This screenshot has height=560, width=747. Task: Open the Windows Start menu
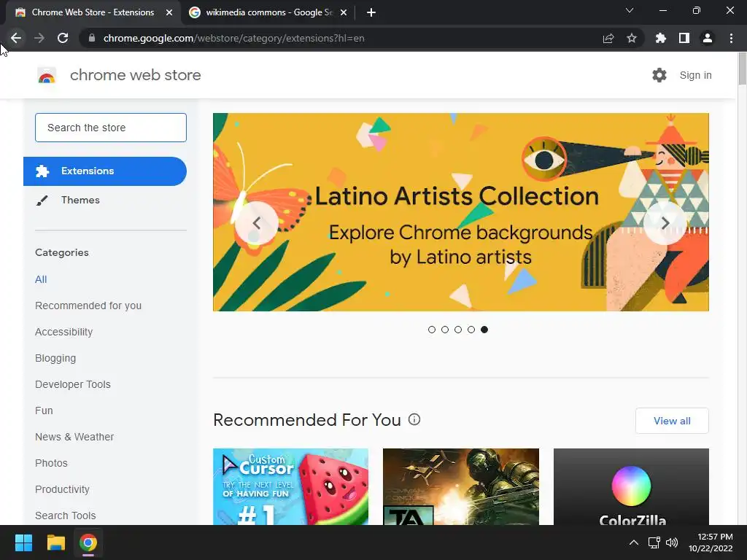23,542
